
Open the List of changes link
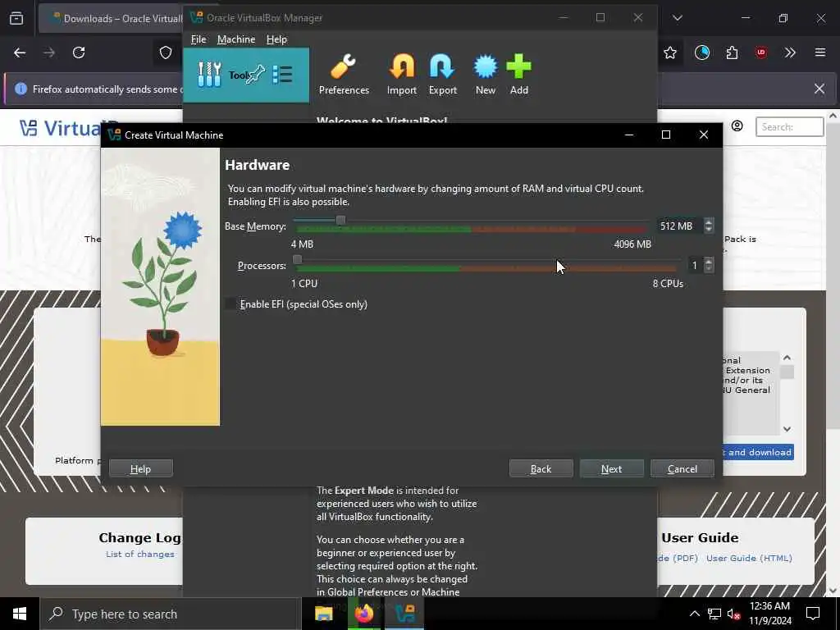tap(139, 554)
